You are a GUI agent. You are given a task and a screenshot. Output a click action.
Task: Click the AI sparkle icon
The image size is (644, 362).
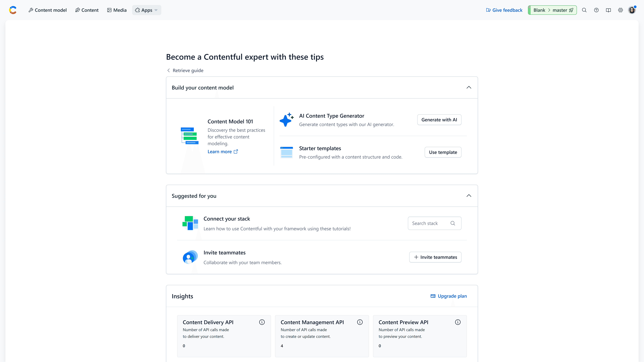287,120
